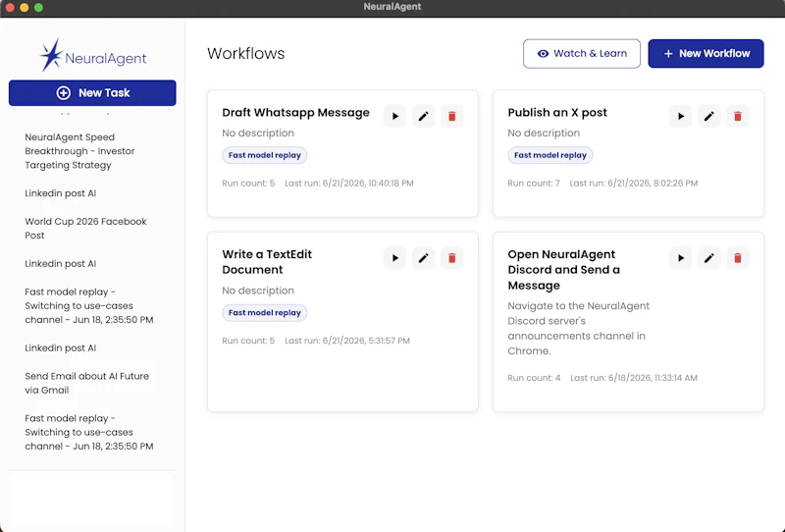Open the last Fast model replay Jun 18 task

89,432
